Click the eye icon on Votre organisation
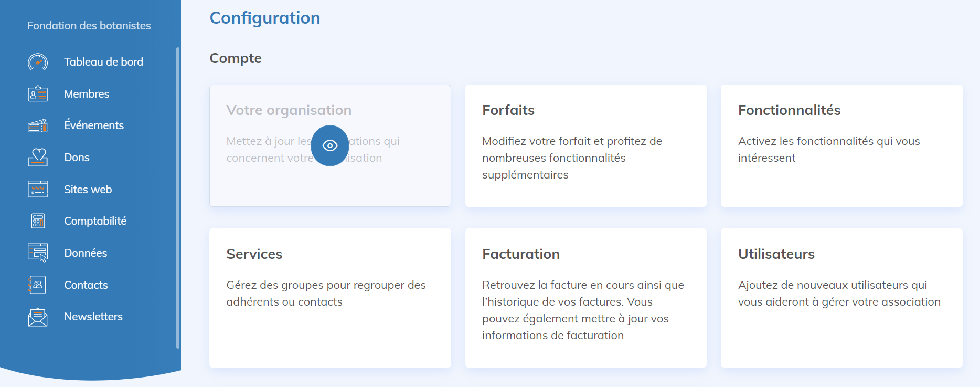Screen dimensions: 980x387 [330, 145]
